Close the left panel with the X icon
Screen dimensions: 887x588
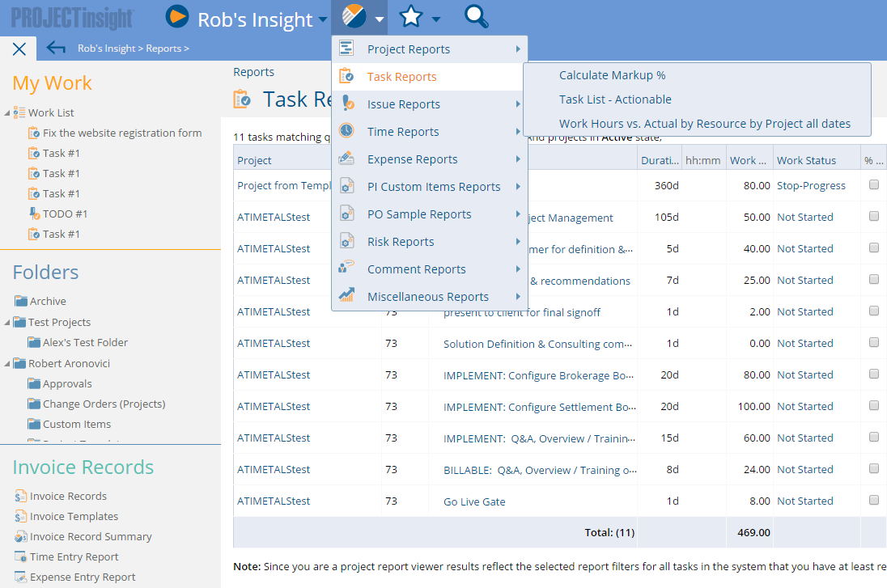[19, 49]
